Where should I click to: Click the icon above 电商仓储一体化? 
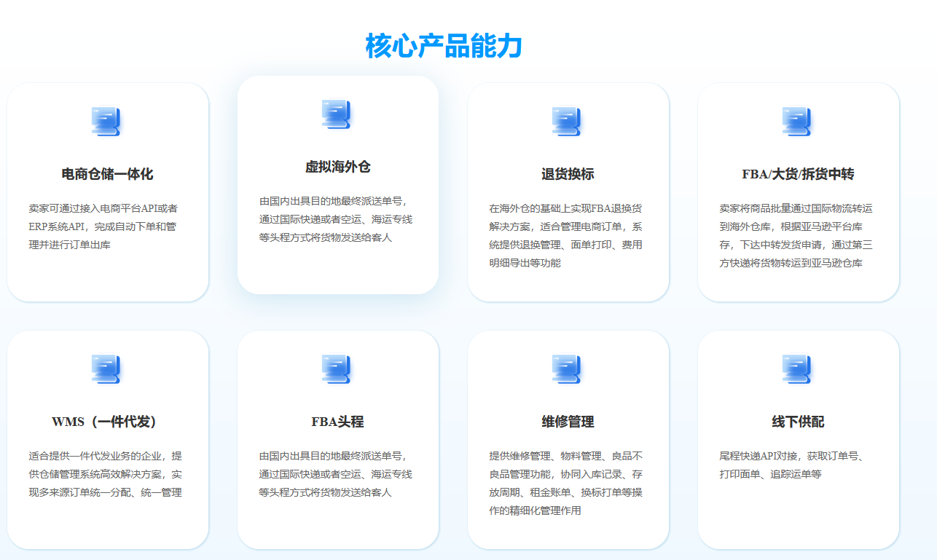(106, 122)
